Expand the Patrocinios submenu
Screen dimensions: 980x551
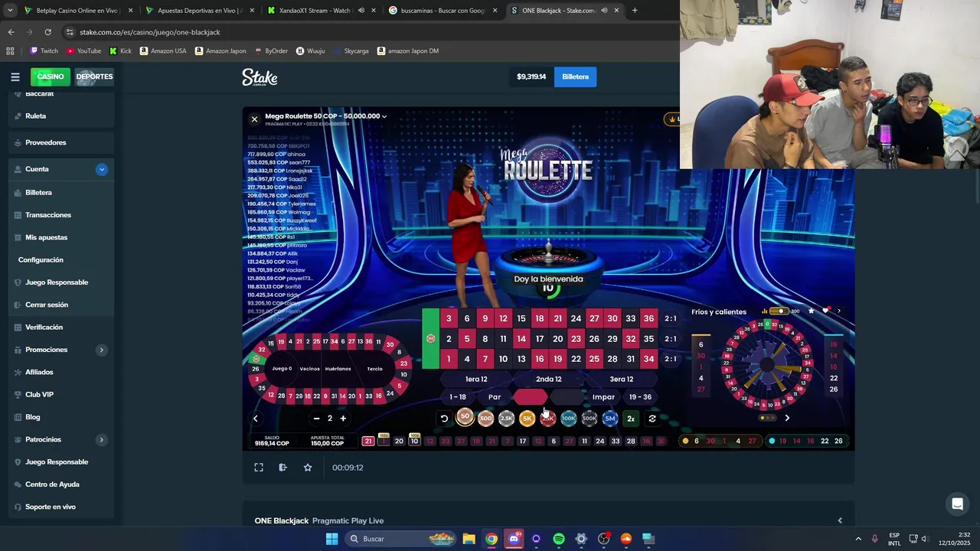pyautogui.click(x=101, y=439)
